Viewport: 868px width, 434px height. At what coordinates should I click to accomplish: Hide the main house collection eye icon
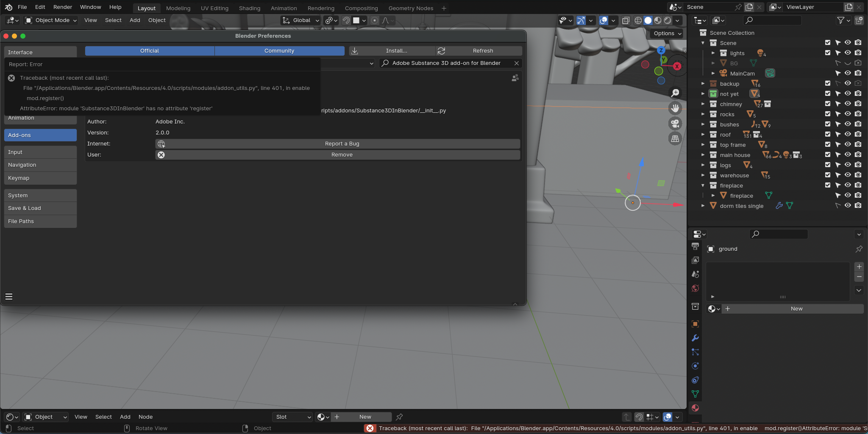tap(848, 155)
